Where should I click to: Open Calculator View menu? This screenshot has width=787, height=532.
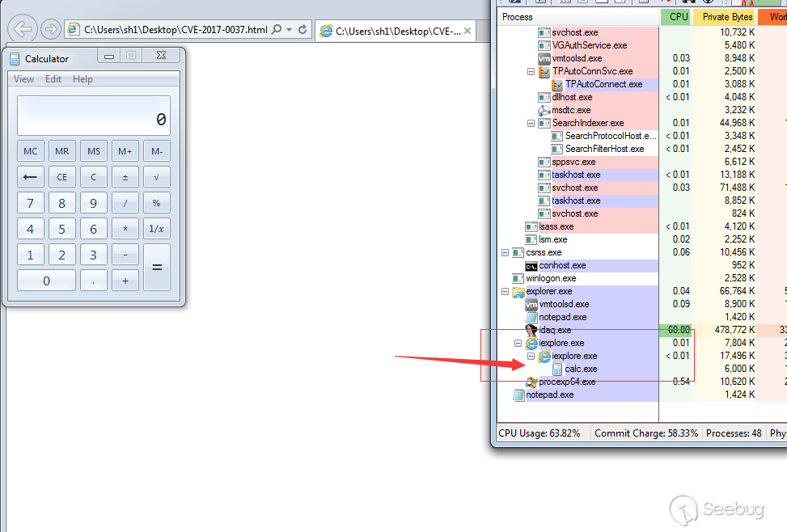point(23,79)
